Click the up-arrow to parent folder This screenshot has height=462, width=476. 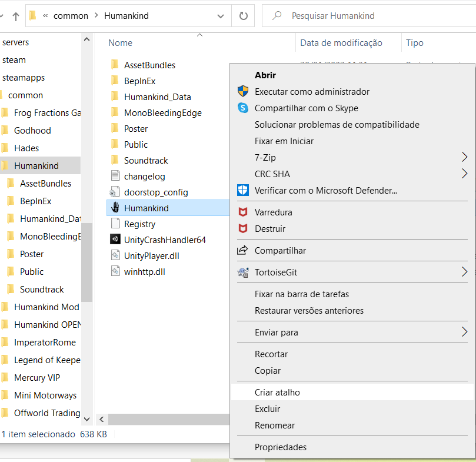pos(16,16)
